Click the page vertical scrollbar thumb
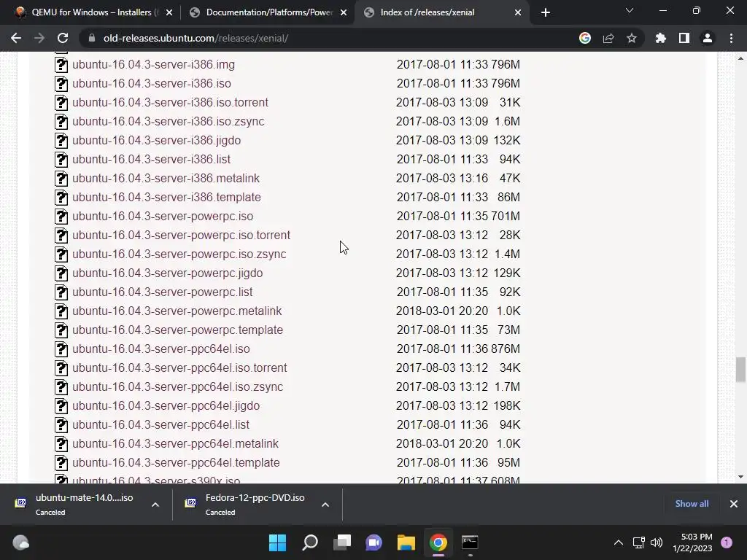 tap(740, 369)
